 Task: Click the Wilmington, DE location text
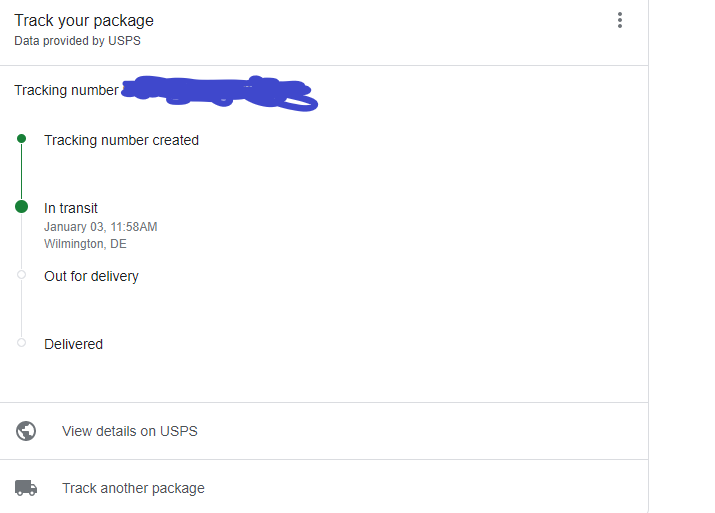(85, 244)
